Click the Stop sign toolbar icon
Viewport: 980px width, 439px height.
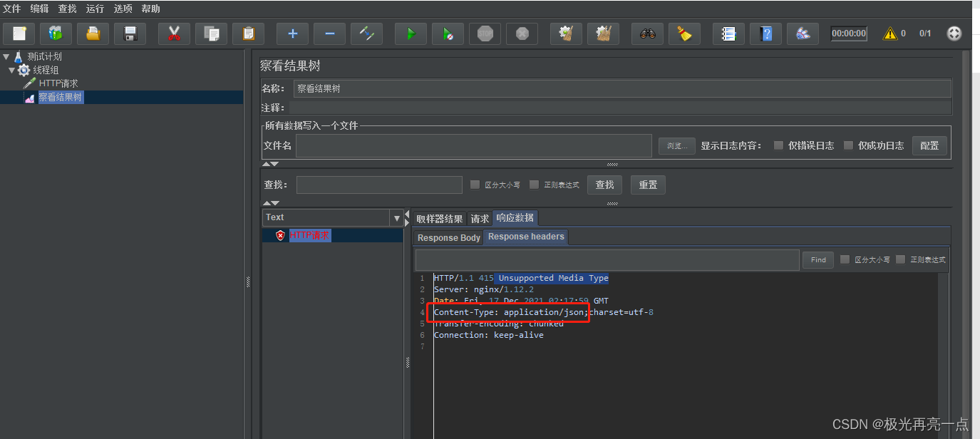pyautogui.click(x=485, y=33)
